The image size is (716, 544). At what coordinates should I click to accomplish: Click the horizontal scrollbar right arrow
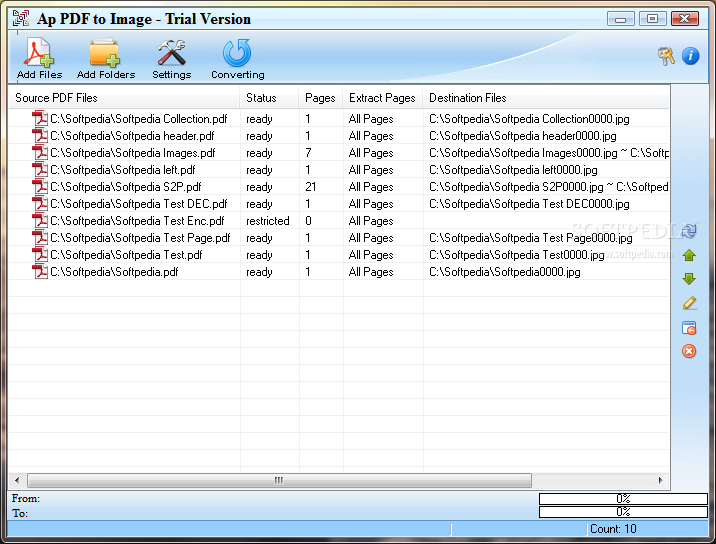click(x=661, y=480)
